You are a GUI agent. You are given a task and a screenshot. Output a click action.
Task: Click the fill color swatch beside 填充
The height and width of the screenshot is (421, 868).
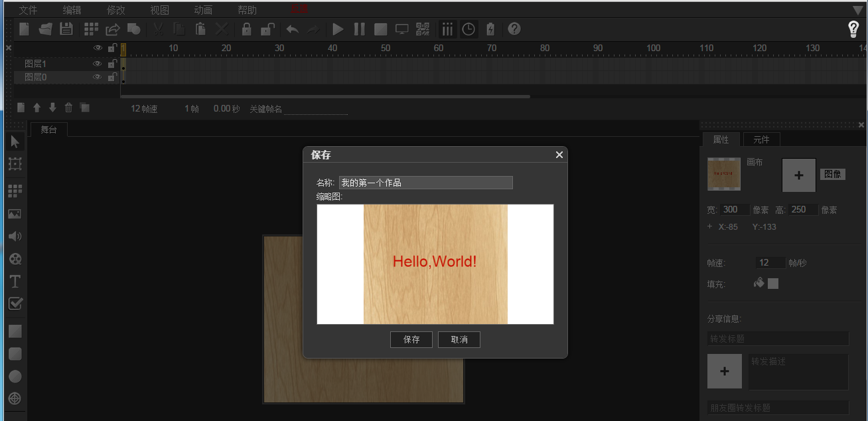point(773,284)
